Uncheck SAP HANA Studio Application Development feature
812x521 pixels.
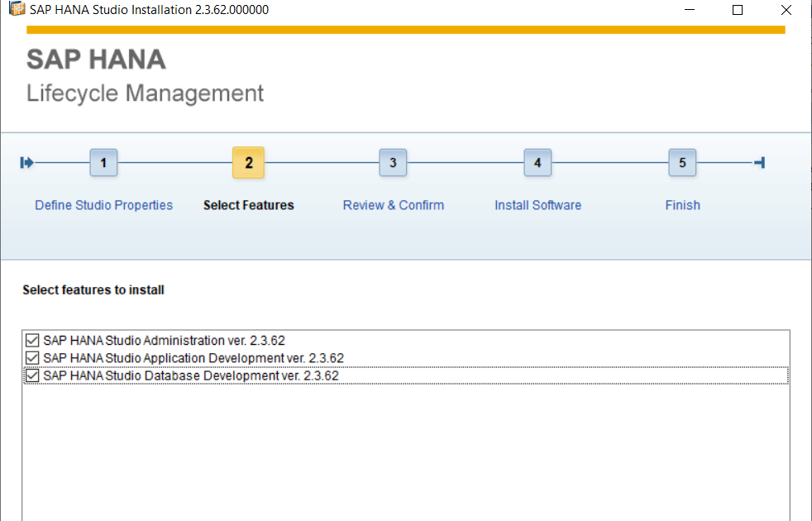[x=31, y=357]
